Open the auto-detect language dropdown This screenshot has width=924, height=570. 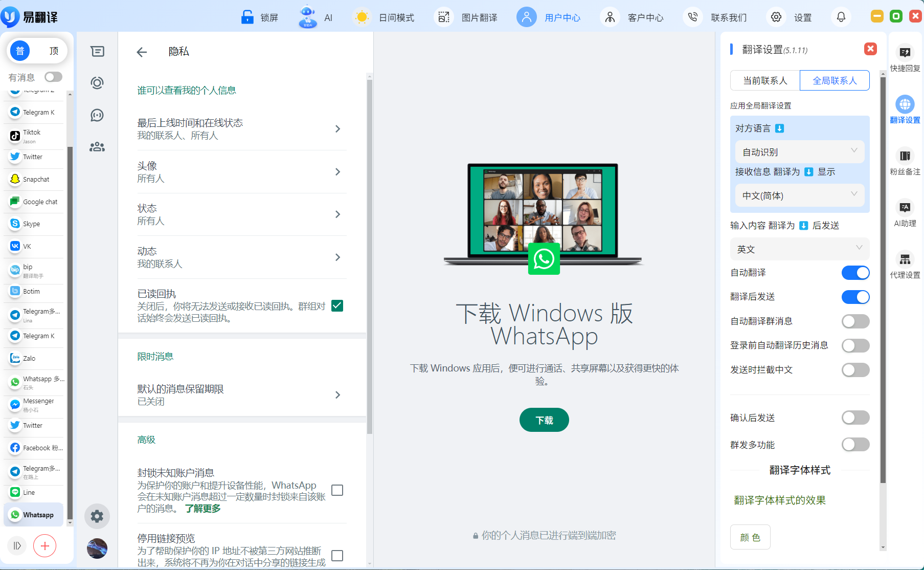pyautogui.click(x=800, y=152)
